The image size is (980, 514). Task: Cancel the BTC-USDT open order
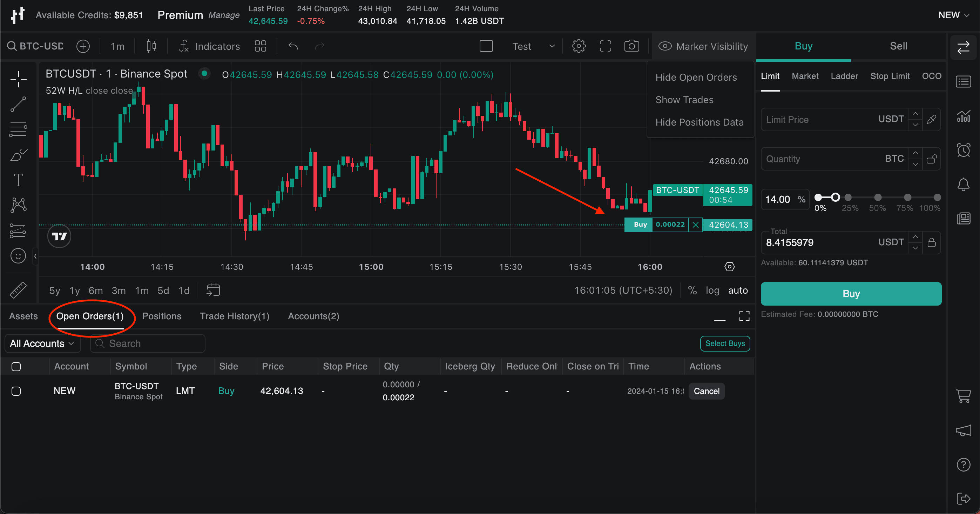click(x=706, y=391)
